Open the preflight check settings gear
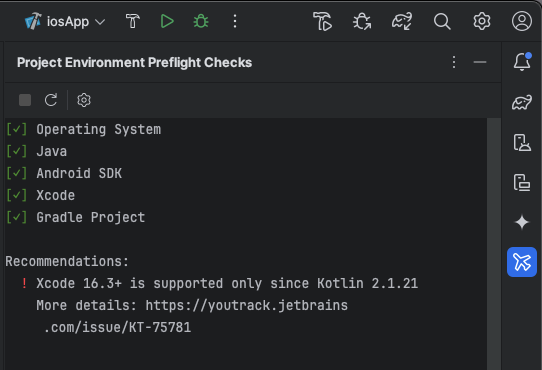Viewport: 542px width, 370px height. pyautogui.click(x=84, y=100)
